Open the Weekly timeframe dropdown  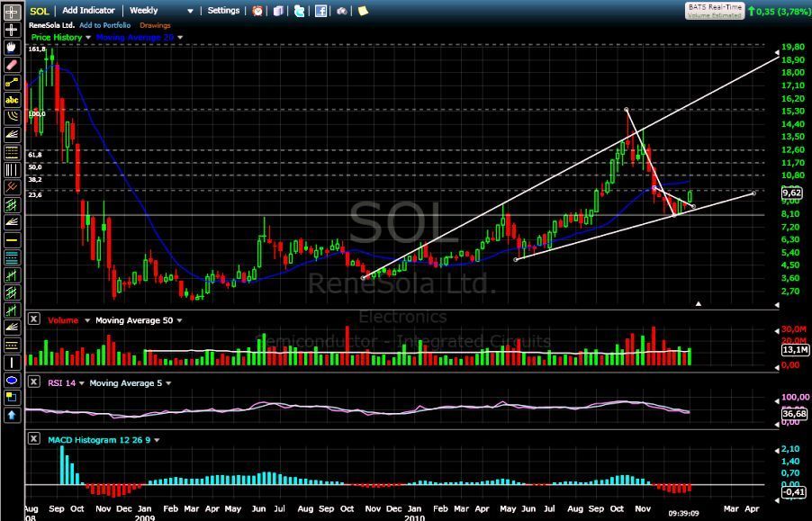(161, 10)
